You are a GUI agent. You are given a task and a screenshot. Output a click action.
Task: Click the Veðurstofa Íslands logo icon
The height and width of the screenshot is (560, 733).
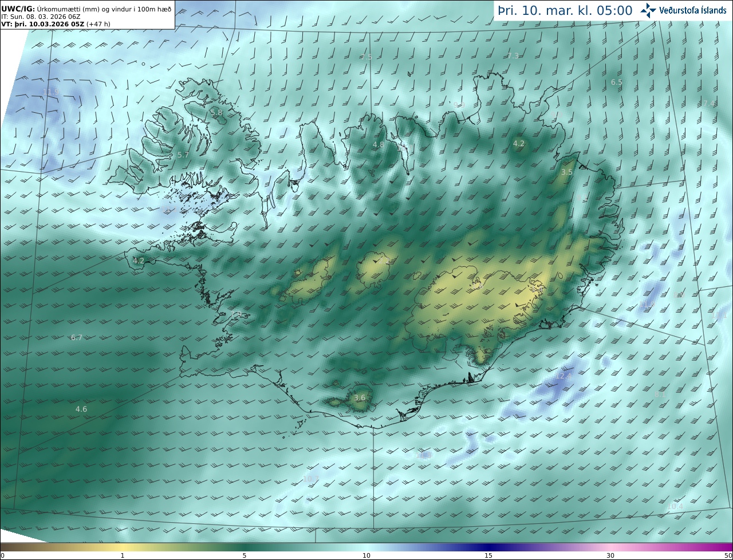pyautogui.click(x=648, y=10)
